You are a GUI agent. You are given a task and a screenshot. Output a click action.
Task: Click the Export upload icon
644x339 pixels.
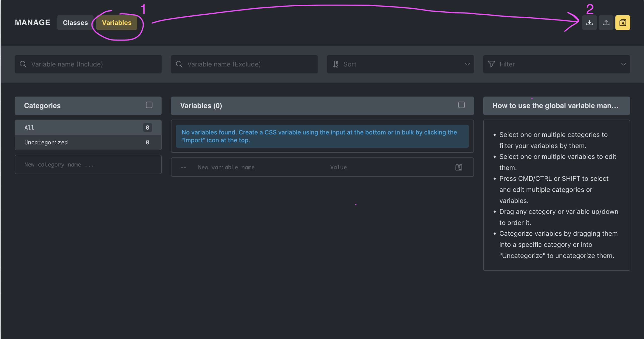pyautogui.click(x=606, y=23)
